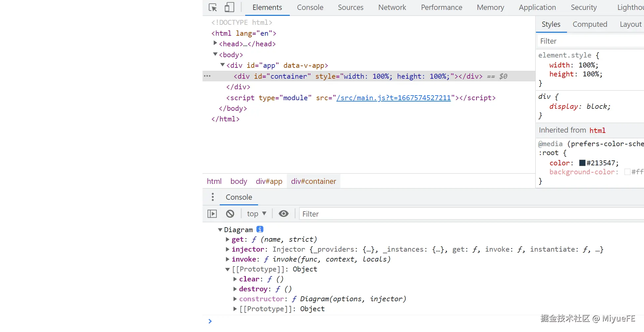This screenshot has width=644, height=332.
Task: Click the :root selector text
Action: pyautogui.click(x=549, y=153)
